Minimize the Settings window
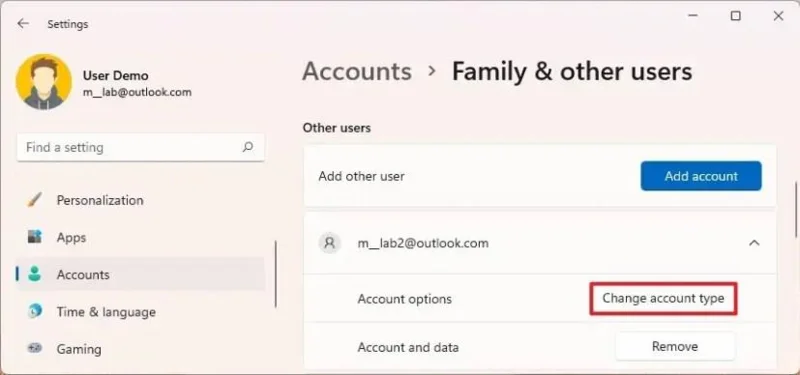The height and width of the screenshot is (375, 800). [692, 16]
